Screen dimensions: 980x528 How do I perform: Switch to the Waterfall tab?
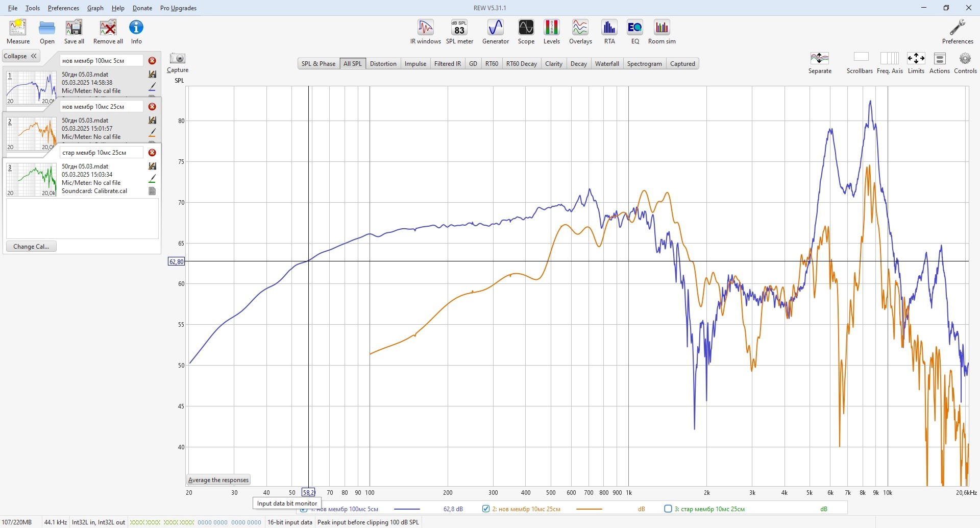point(607,64)
